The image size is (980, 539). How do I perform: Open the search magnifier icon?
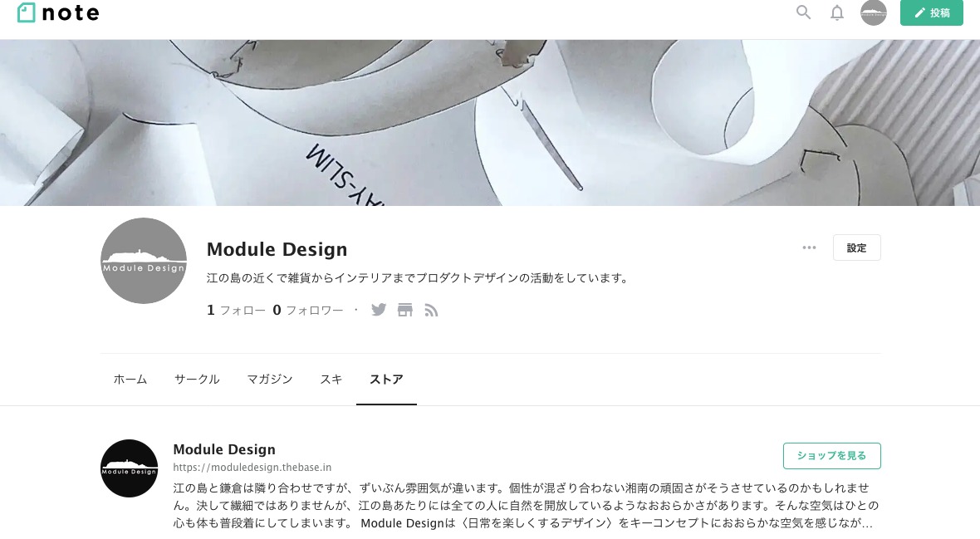click(803, 12)
